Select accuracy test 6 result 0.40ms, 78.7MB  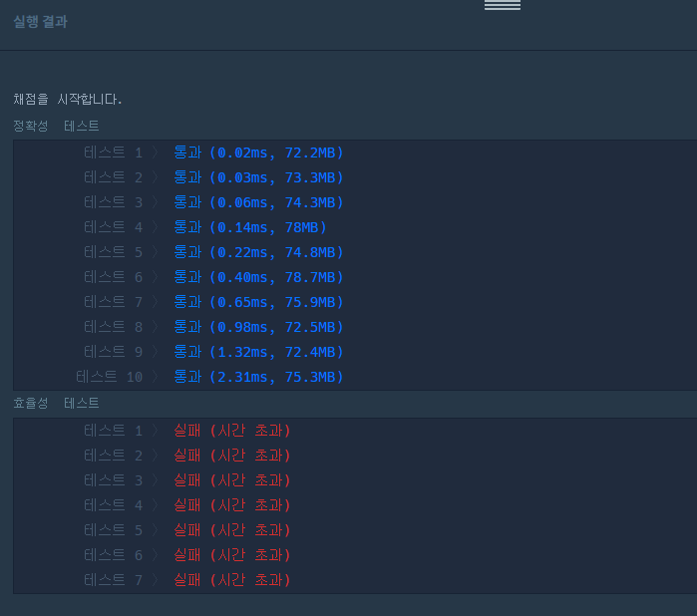tap(258, 277)
